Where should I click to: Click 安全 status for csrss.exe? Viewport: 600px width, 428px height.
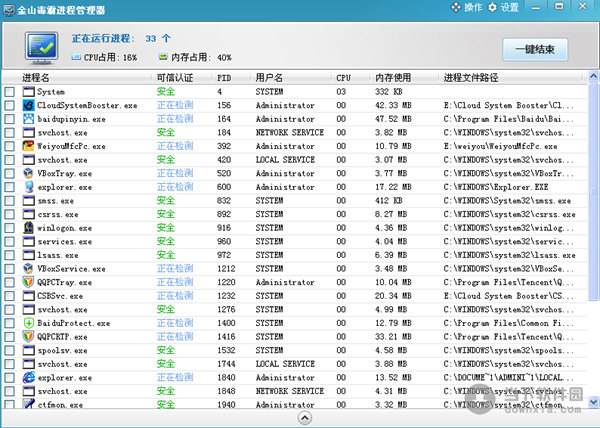166,214
